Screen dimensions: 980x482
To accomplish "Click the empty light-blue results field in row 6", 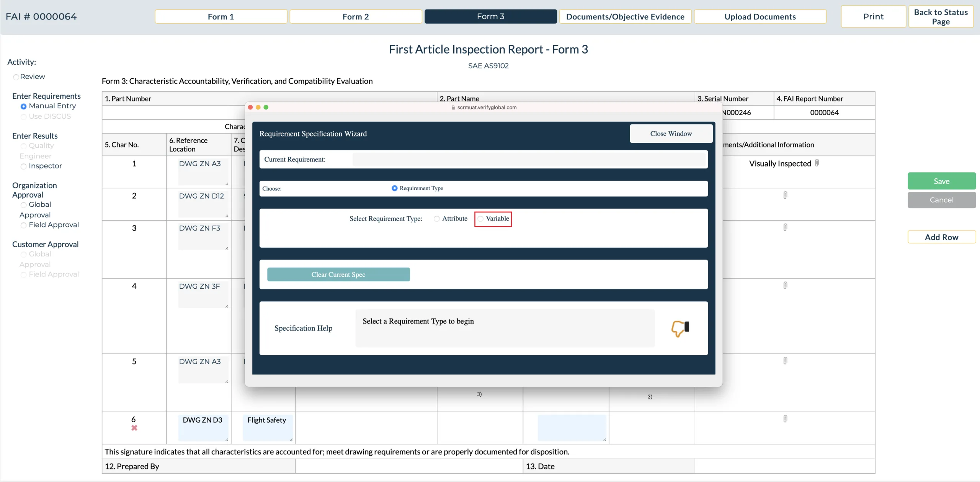I will click(x=572, y=428).
